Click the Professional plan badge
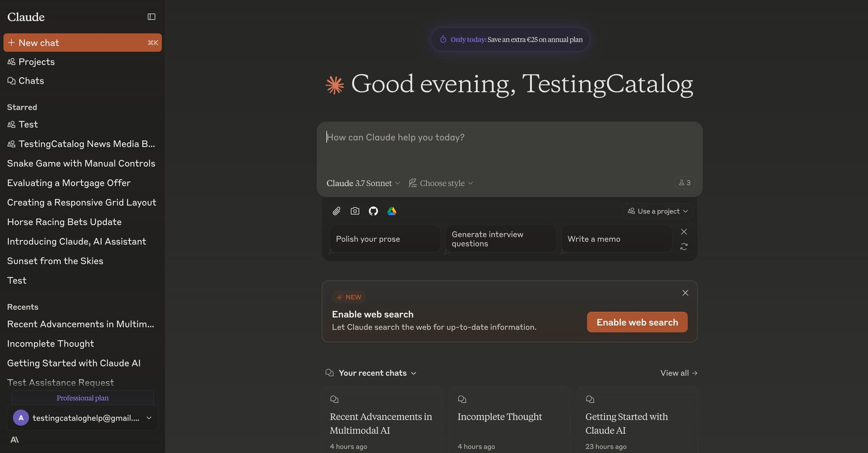This screenshot has width=868, height=453. click(x=82, y=398)
